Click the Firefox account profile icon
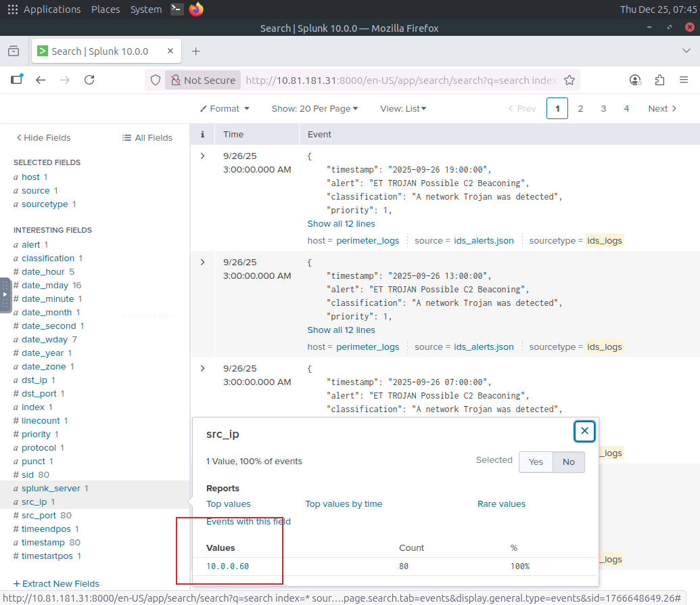This screenshot has width=700, height=605. point(635,80)
